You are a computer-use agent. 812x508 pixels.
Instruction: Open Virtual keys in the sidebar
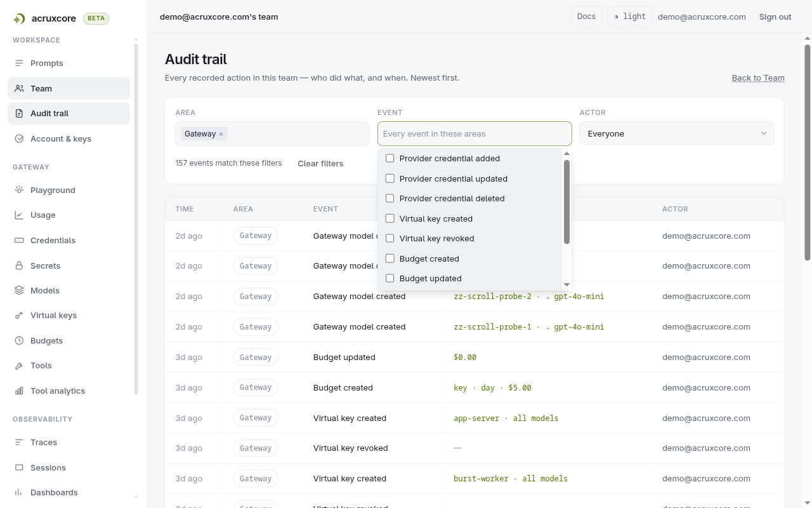[69, 315]
